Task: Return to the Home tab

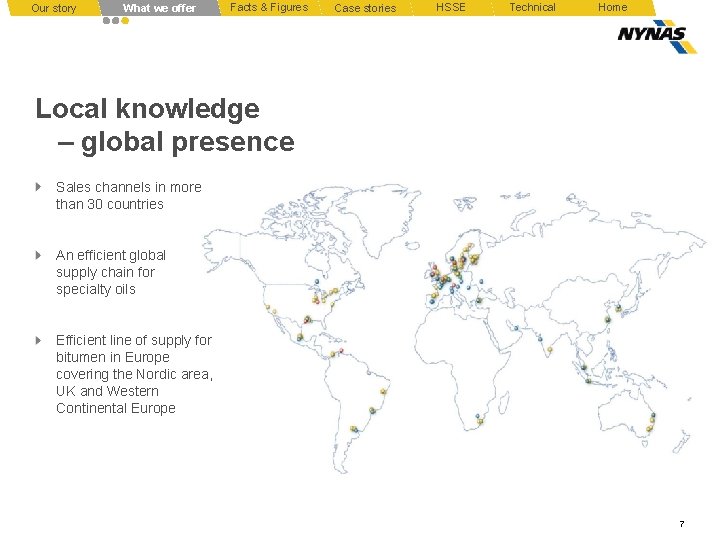Action: pyautogui.click(x=613, y=8)
